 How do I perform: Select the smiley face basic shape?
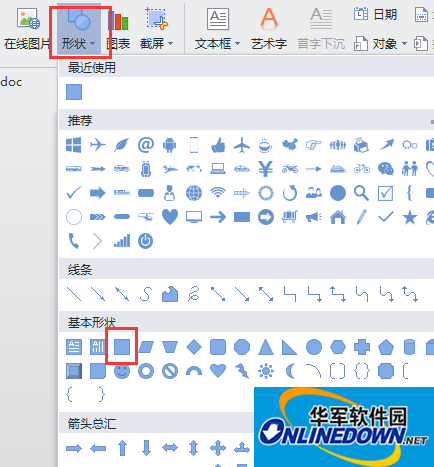[122, 371]
